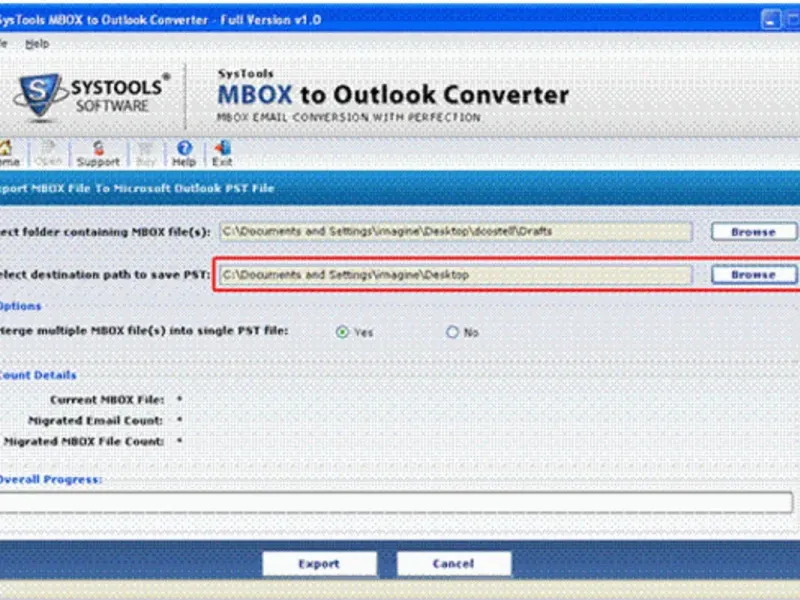This screenshot has height=600, width=800.
Task: Browse for PST destination path
Action: point(754,274)
